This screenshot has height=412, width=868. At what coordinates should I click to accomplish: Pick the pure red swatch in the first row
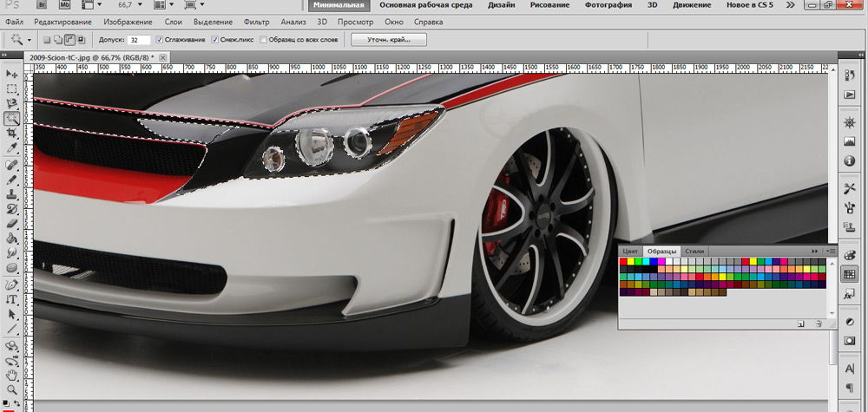[x=622, y=260]
